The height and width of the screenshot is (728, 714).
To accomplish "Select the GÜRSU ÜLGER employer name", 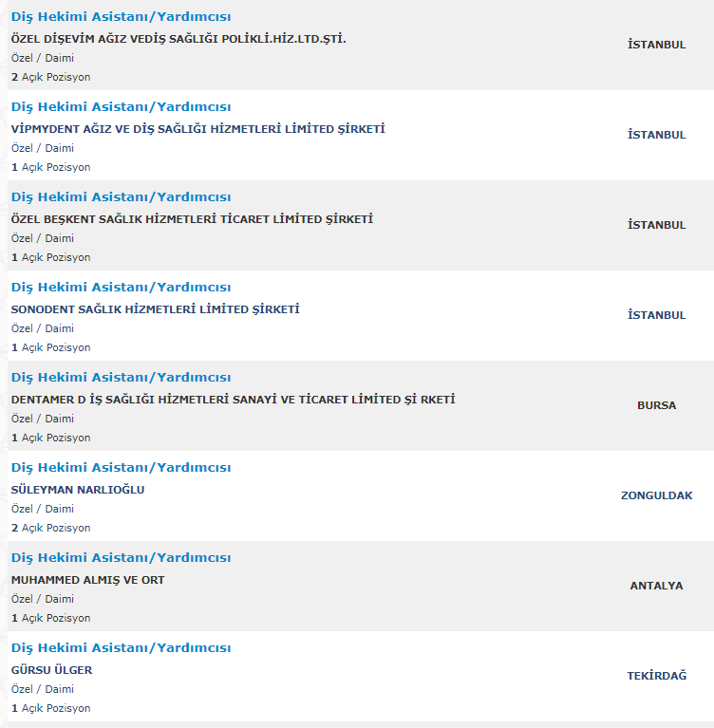I will (x=51, y=670).
